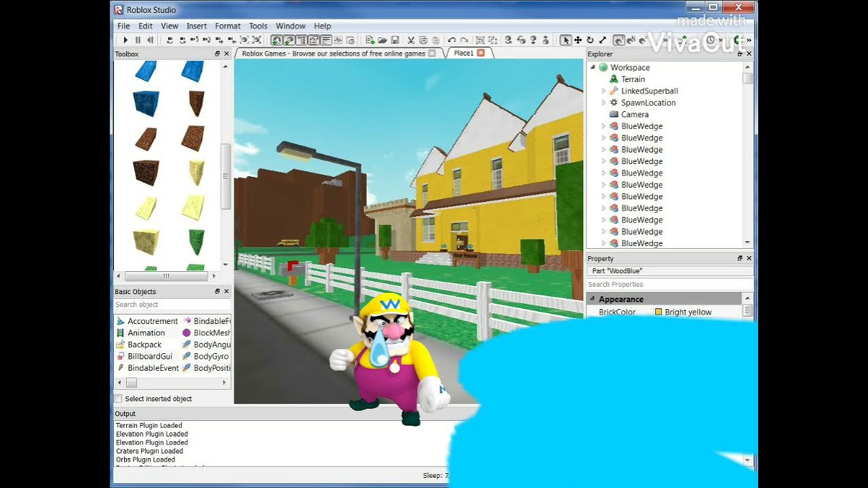Image resolution: width=868 pixels, height=488 pixels.
Task: Click the Undo arrow icon
Action: click(x=452, y=40)
